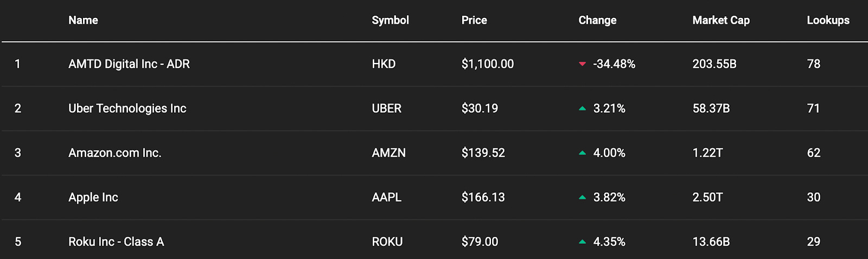Screen dimensions: 868x259
Task: Select the AMZN ticker symbol
Action: coord(388,153)
